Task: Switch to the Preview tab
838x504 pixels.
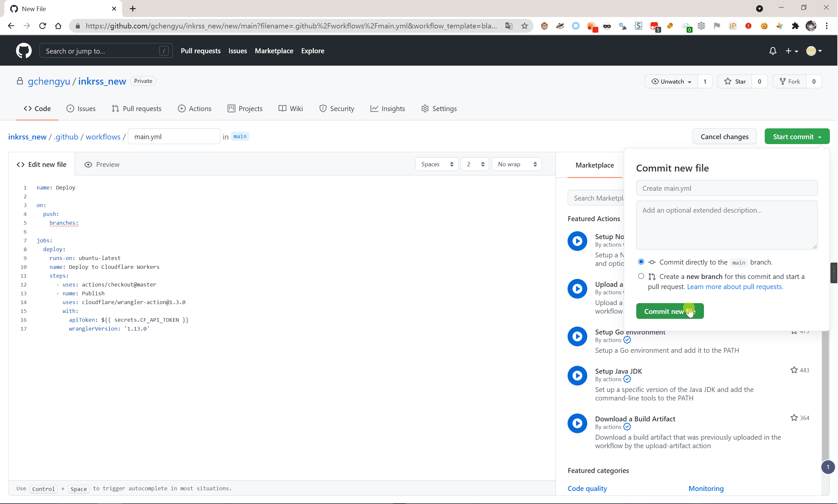Action: point(102,164)
